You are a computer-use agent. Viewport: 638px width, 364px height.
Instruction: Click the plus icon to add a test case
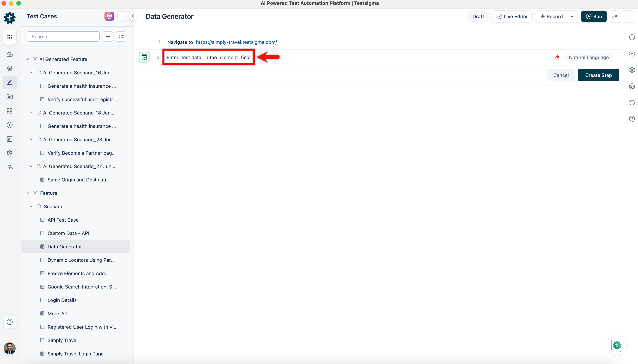tap(108, 36)
